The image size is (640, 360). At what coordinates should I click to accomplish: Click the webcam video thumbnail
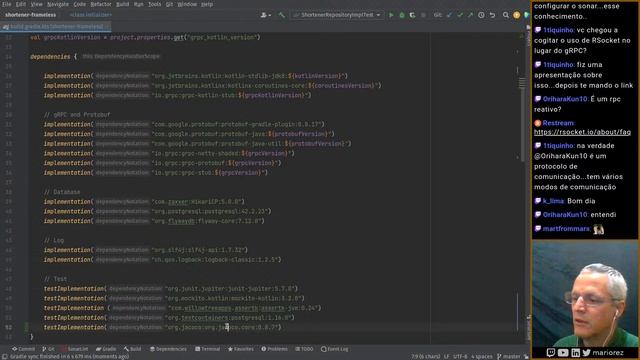pos(585,294)
